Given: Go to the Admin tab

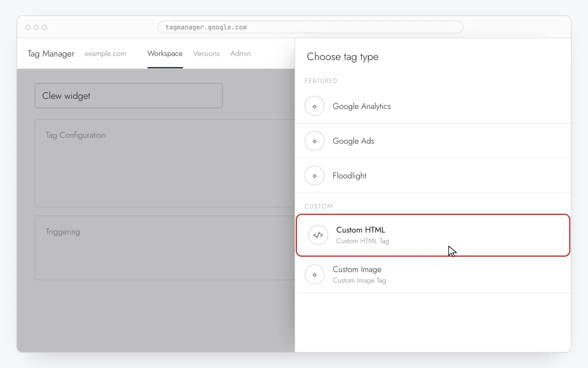Looking at the screenshot, I should (x=241, y=53).
